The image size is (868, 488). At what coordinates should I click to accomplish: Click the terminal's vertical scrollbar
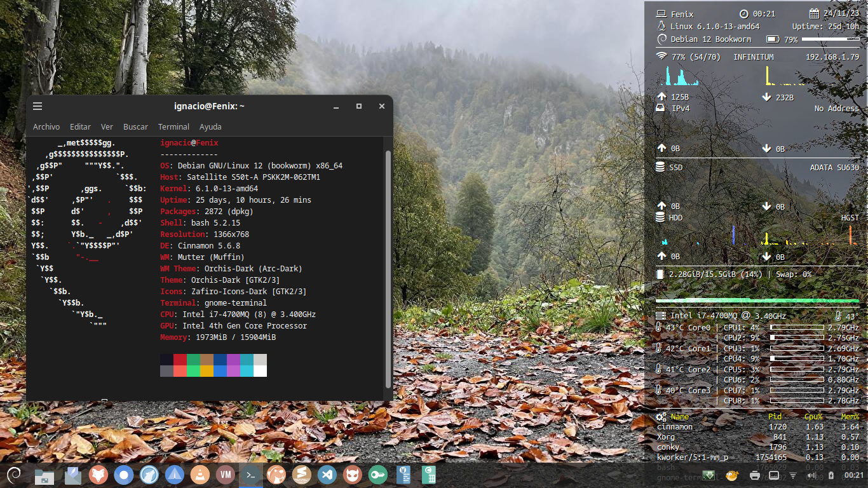pyautogui.click(x=388, y=267)
